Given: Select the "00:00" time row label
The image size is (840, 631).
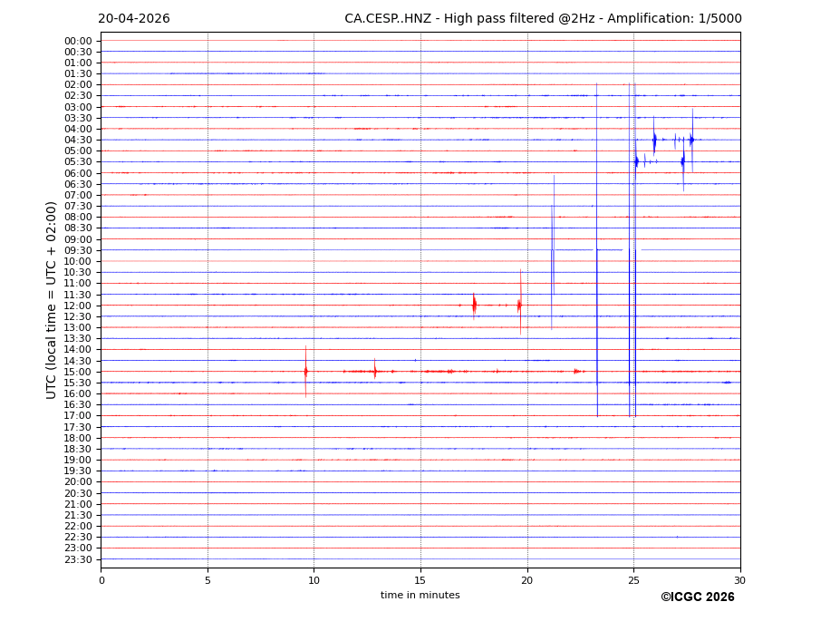Looking at the screenshot, I should pyautogui.click(x=78, y=41).
